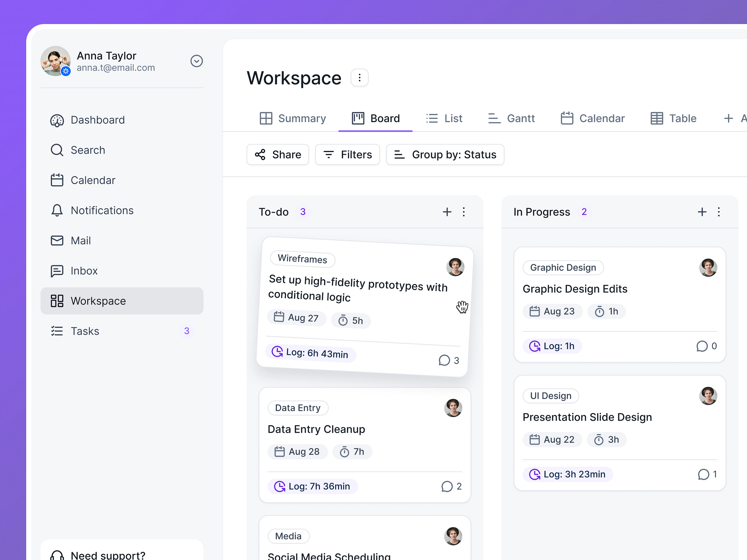747x560 pixels.
Task: Click the plus icon in the In Progress column
Action: (702, 212)
